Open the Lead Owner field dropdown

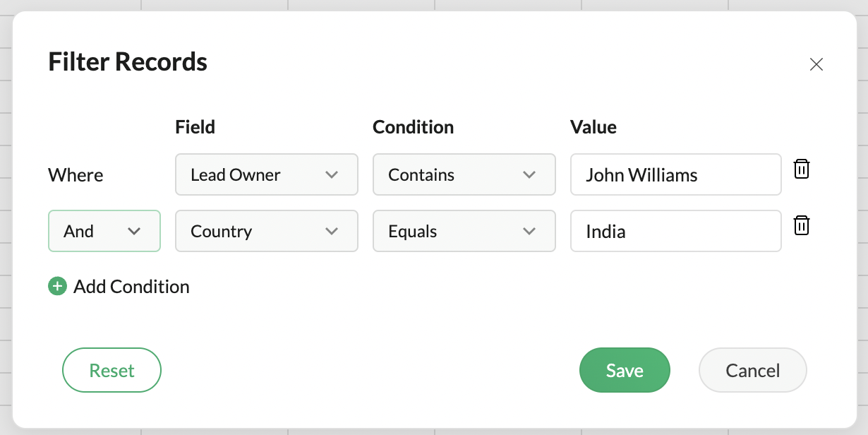point(266,174)
